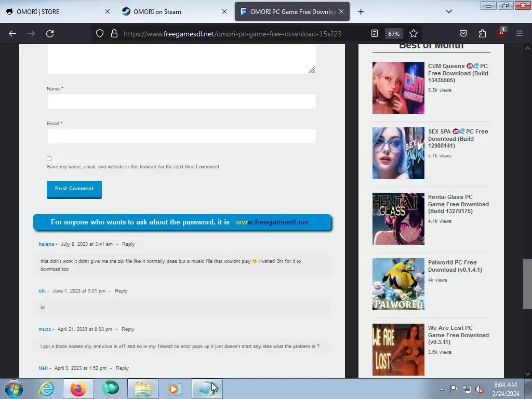Close the OMORI PC Game Free Download tab

point(341,11)
